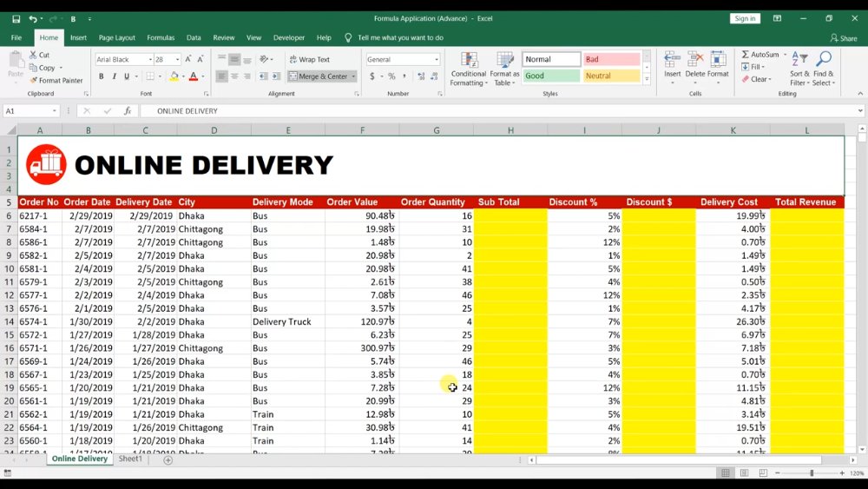Screen dimensions: 868x489
Task: Expand the cell styles gallery
Action: (x=647, y=79)
